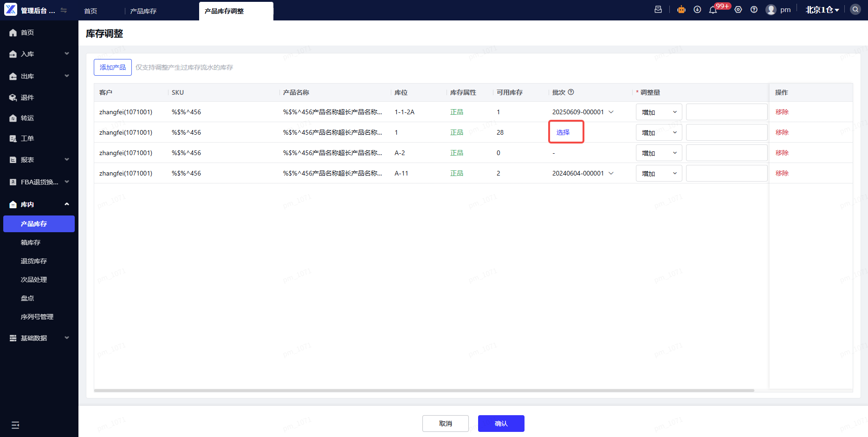Viewport: 868px width, 437px height.
Task: Click the 添加产品 button
Action: (x=113, y=67)
